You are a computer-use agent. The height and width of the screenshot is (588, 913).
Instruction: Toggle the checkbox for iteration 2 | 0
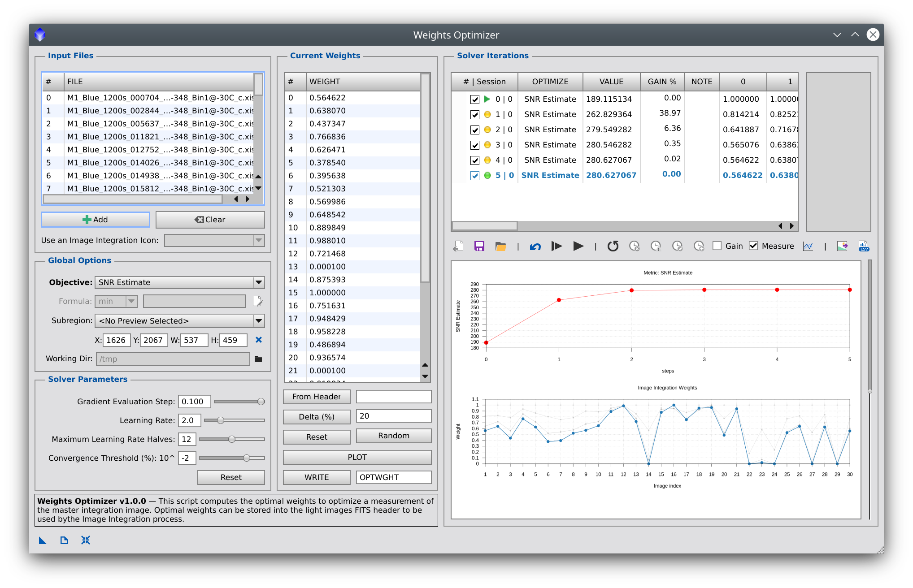click(475, 130)
